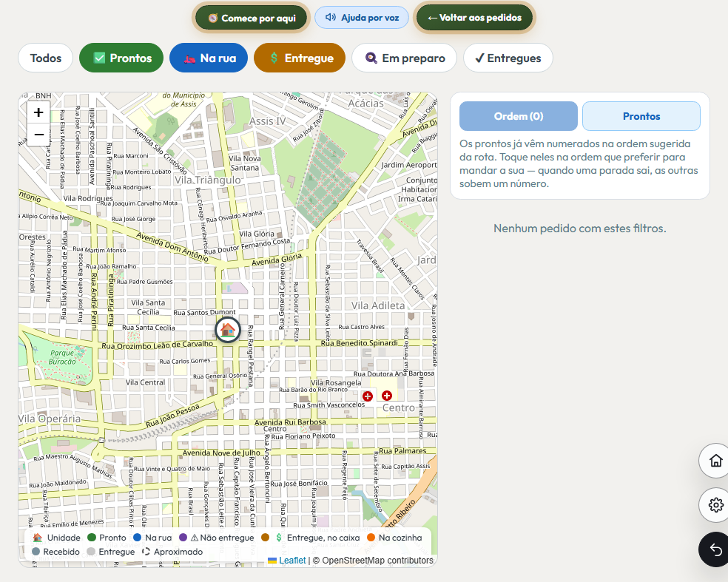Click the right red hospital cross marker
The width and height of the screenshot is (728, 582).
[387, 396]
